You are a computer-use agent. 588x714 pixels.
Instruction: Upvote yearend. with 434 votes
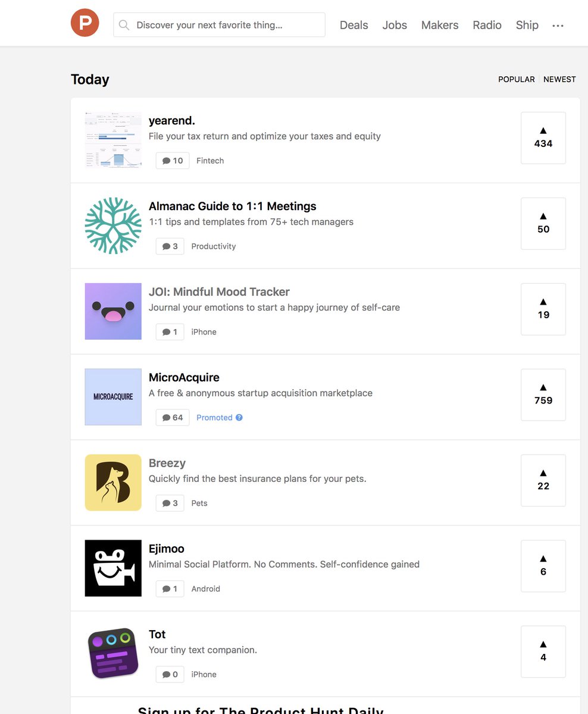pyautogui.click(x=543, y=137)
